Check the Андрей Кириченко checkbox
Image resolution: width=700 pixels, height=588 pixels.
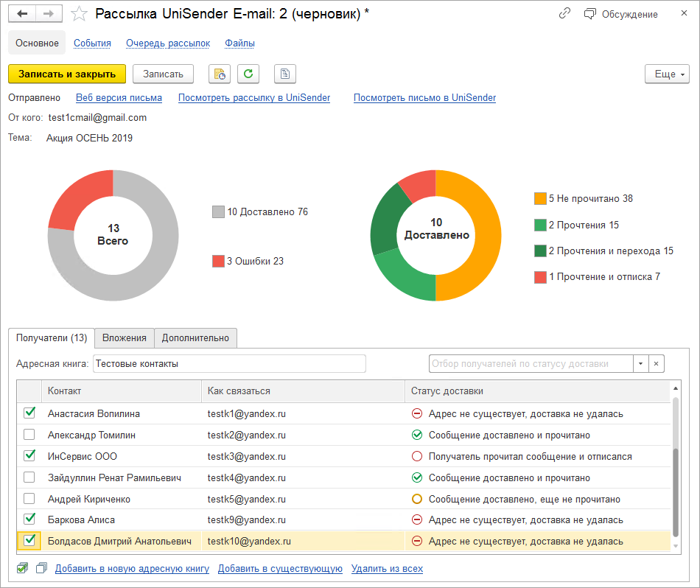click(x=29, y=498)
